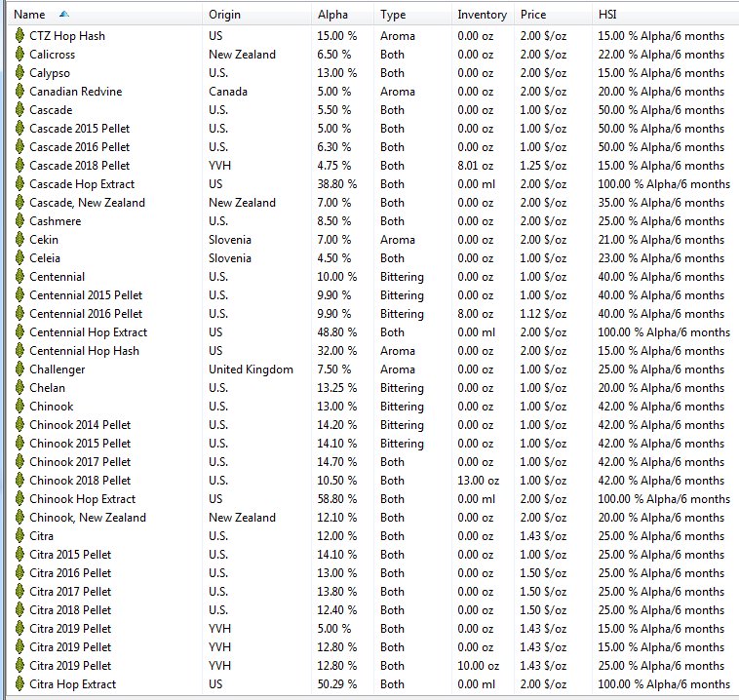Click the 48.80 % alpha value
The width and height of the screenshot is (739, 700).
336,332
